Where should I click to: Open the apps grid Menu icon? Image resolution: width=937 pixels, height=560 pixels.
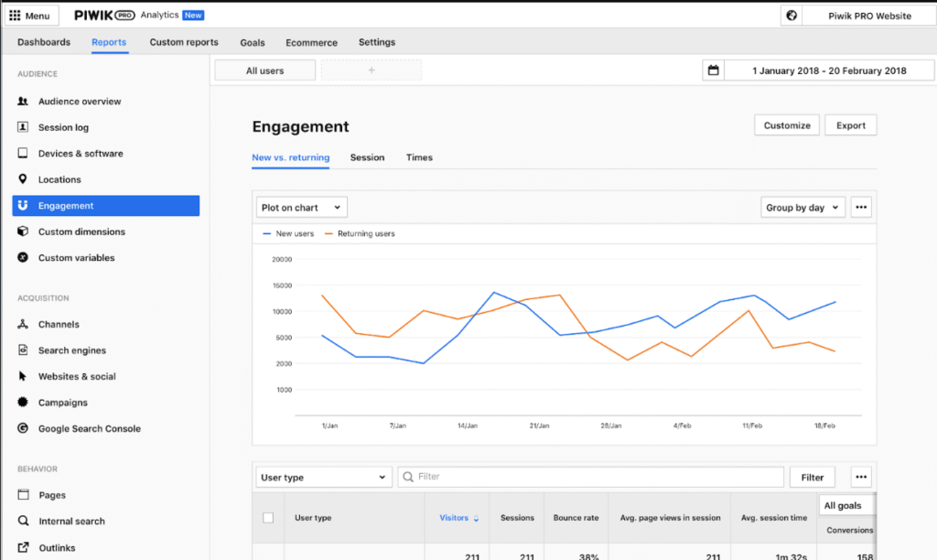(15, 16)
